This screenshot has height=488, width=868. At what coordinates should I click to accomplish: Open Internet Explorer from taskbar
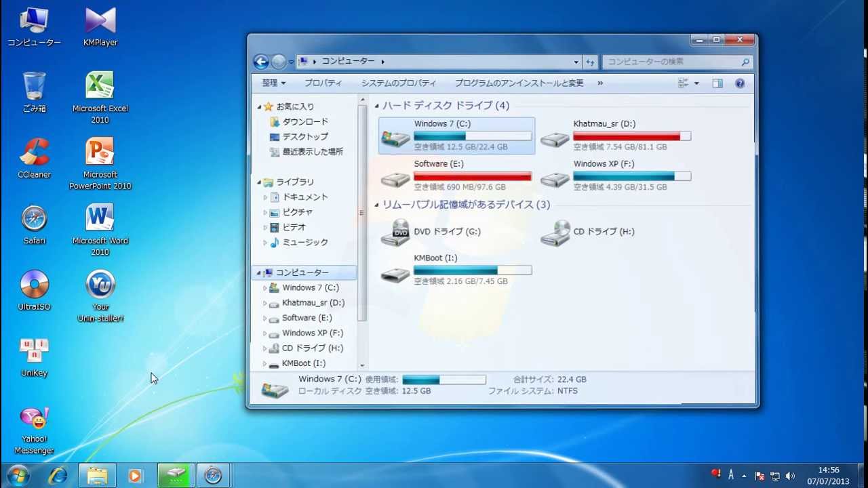pos(58,476)
